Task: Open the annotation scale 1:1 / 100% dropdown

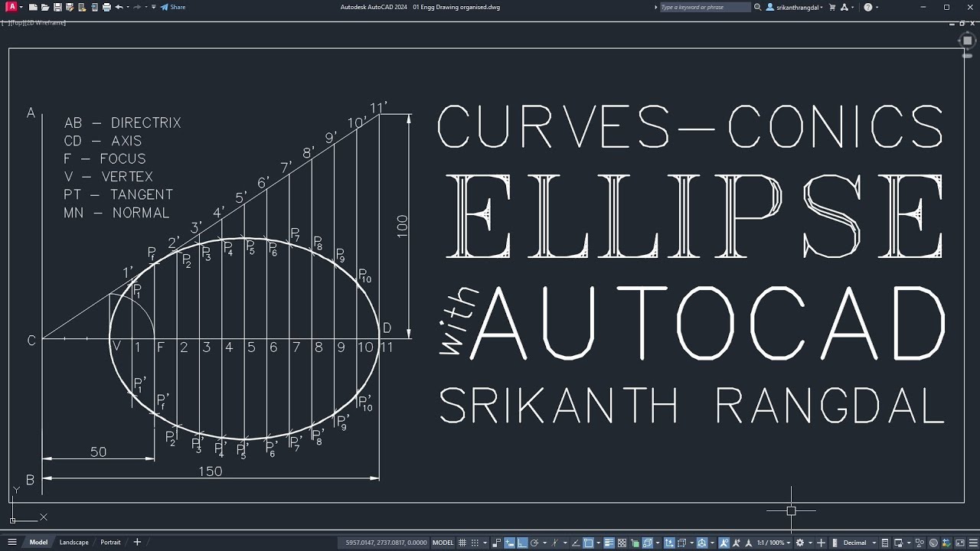Action: [774, 543]
